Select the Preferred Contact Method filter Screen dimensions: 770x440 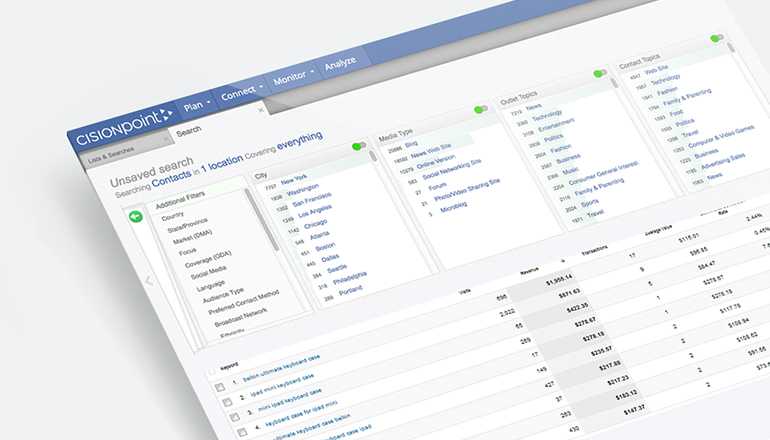point(244,302)
